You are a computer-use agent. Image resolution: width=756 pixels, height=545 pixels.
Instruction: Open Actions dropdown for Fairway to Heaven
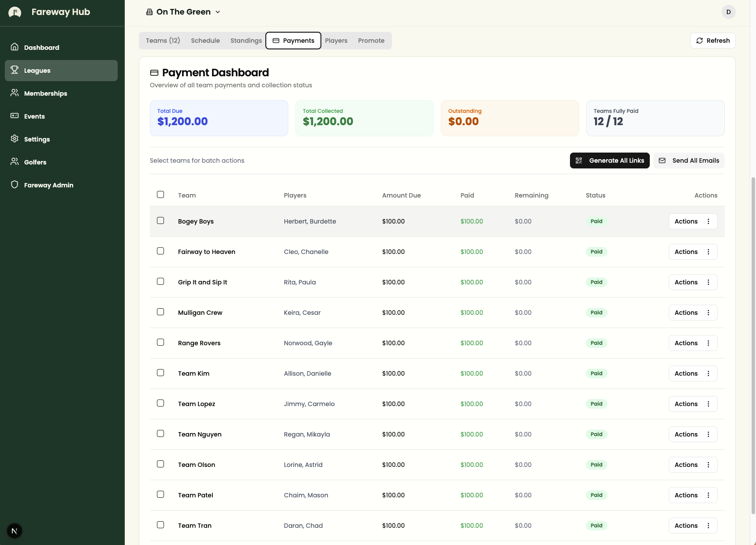[x=693, y=252]
